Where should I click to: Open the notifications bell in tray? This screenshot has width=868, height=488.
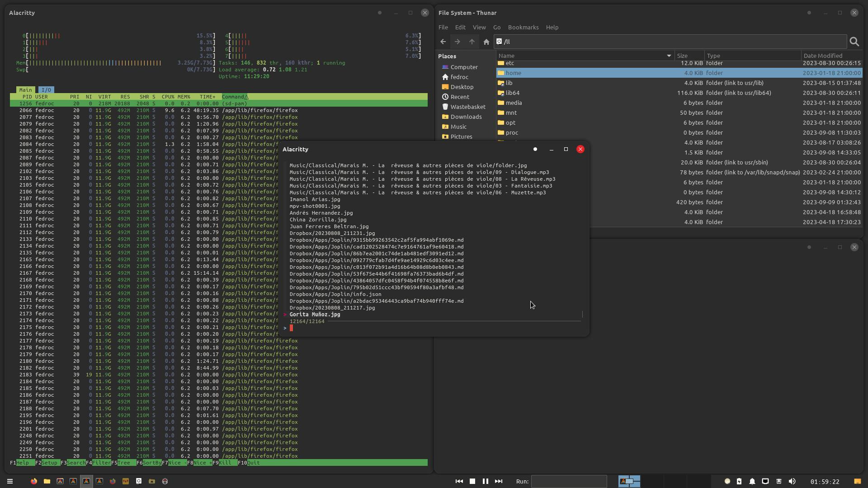click(x=752, y=481)
